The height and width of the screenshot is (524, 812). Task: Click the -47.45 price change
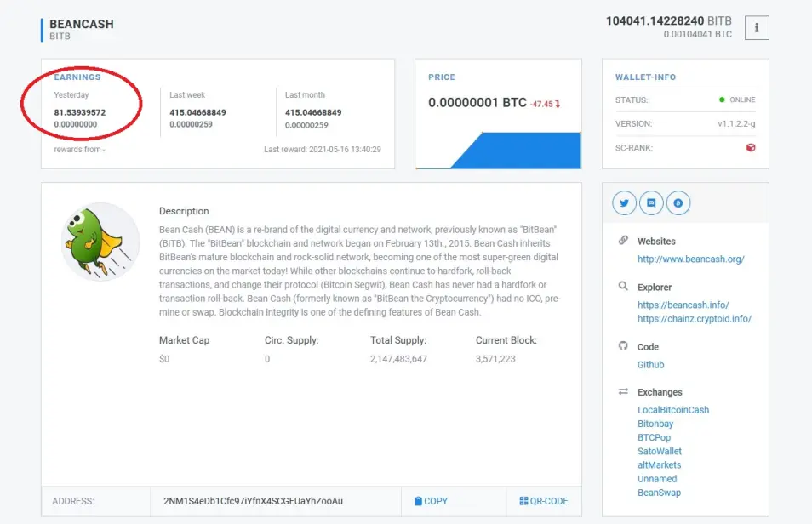tap(541, 104)
